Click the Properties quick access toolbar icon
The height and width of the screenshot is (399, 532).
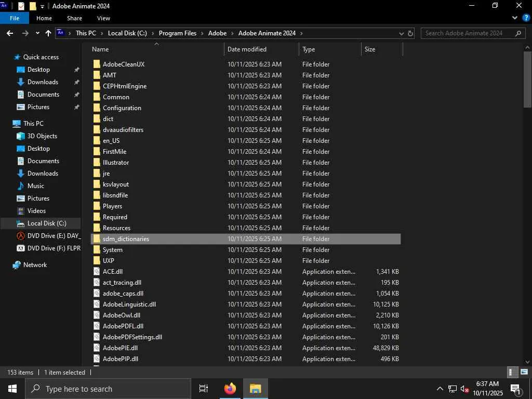pos(21,6)
